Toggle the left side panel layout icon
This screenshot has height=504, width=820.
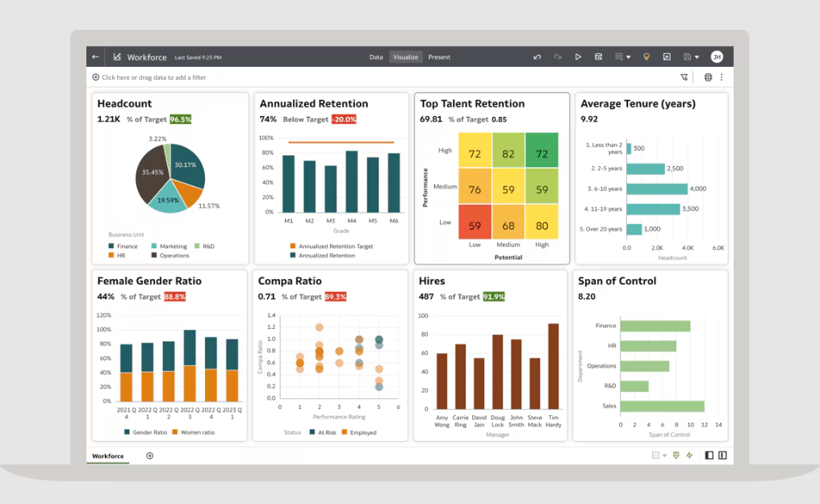pyautogui.click(x=709, y=456)
